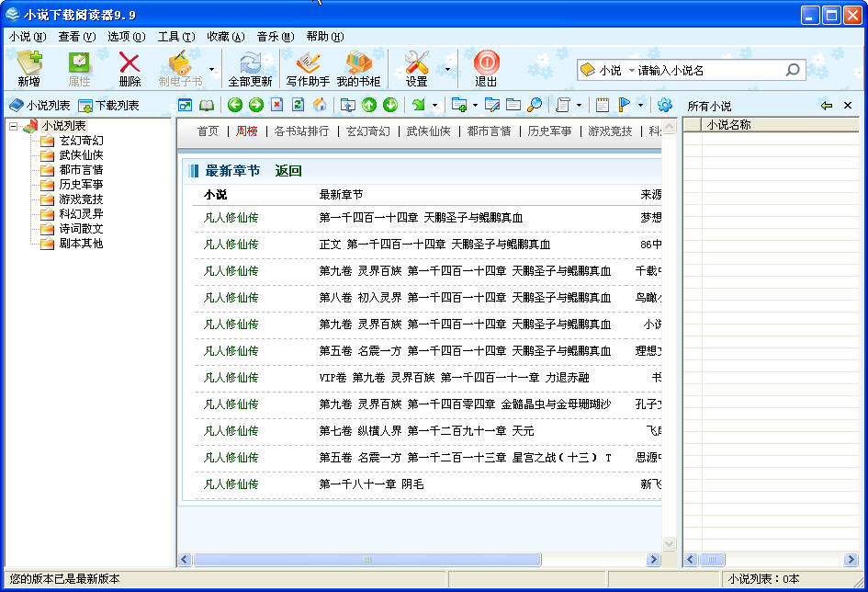Click the bottom horizontal scrollbar right arrow
The width and height of the screenshot is (868, 592).
click(x=653, y=559)
